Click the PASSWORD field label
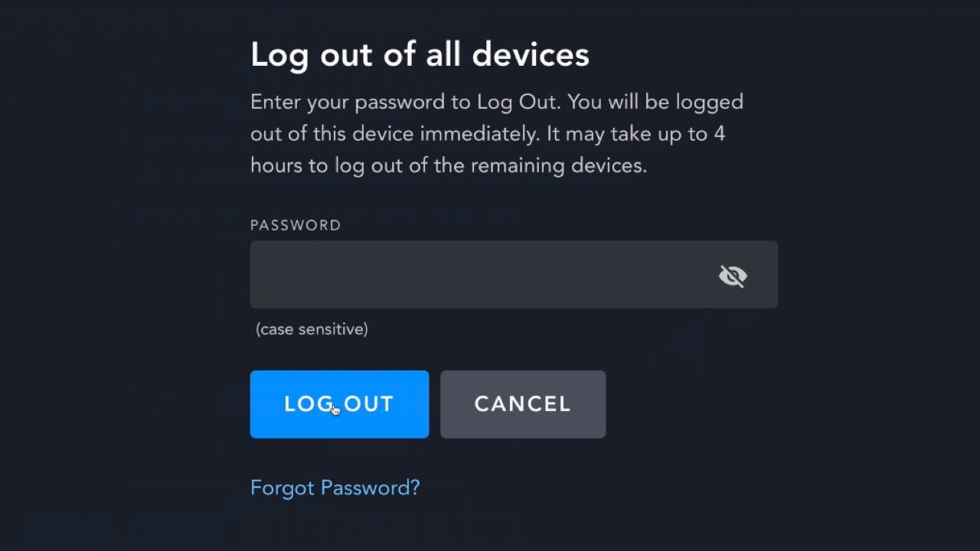The image size is (980, 551). pyautogui.click(x=296, y=225)
